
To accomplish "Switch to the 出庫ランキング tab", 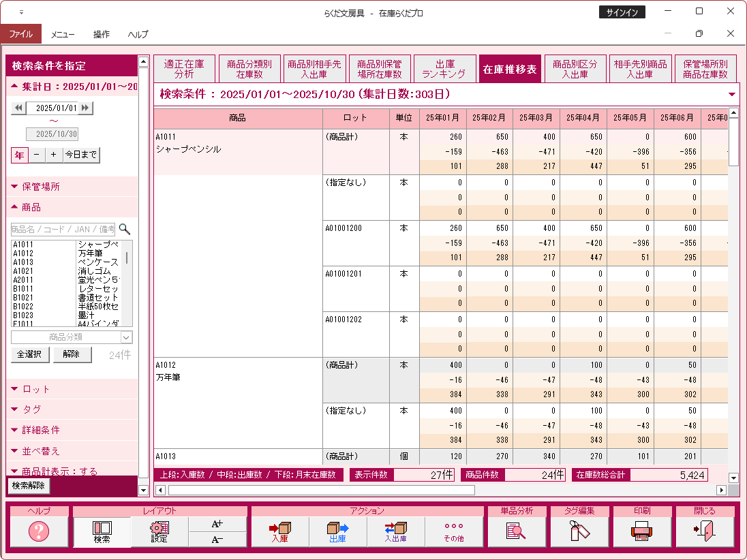I will (443, 69).
